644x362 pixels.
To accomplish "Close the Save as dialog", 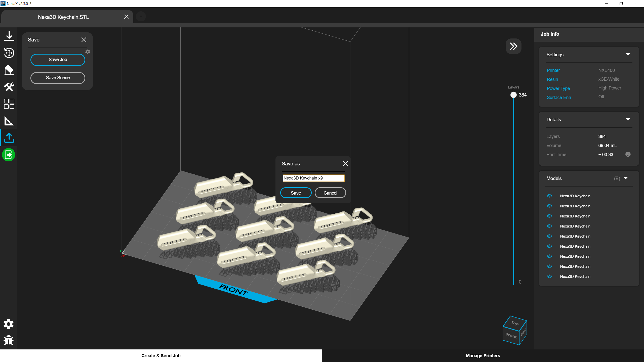I will 345,164.
